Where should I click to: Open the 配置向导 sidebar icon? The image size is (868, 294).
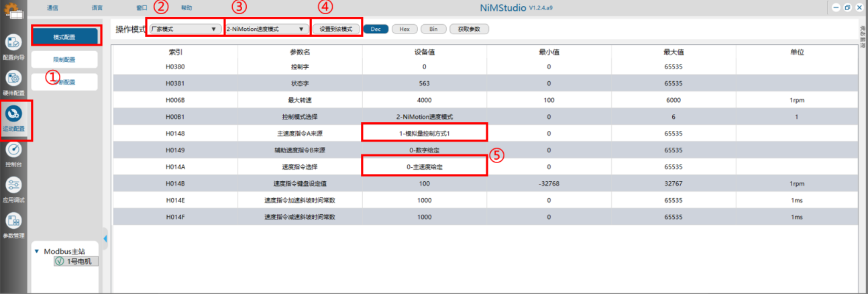tap(13, 44)
